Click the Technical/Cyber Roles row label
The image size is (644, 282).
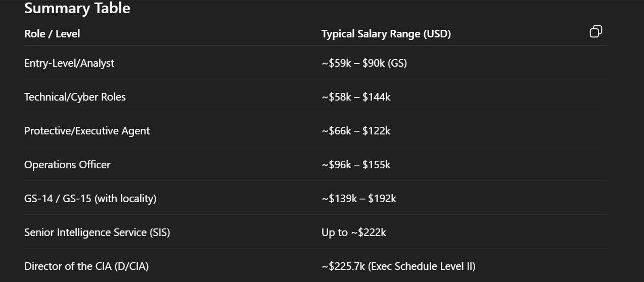tap(75, 97)
